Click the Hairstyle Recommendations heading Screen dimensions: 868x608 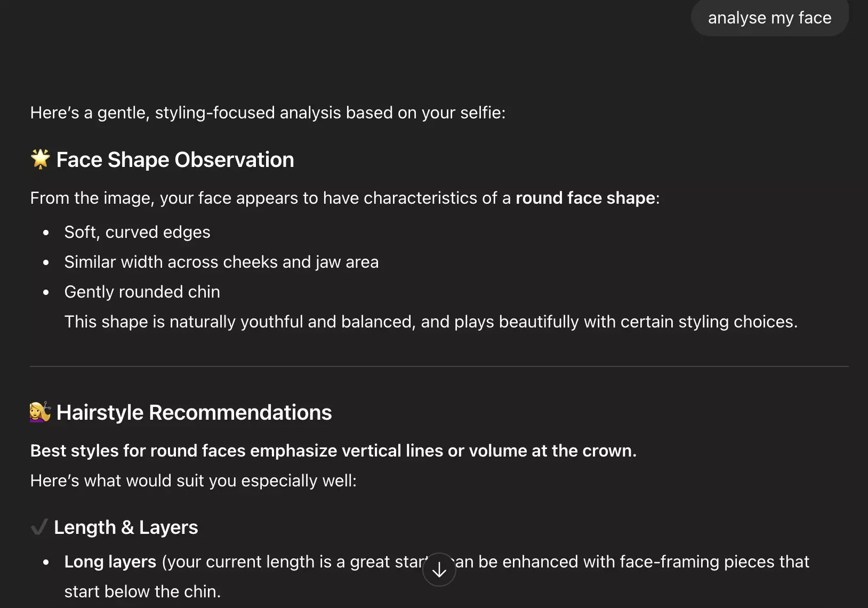(194, 412)
